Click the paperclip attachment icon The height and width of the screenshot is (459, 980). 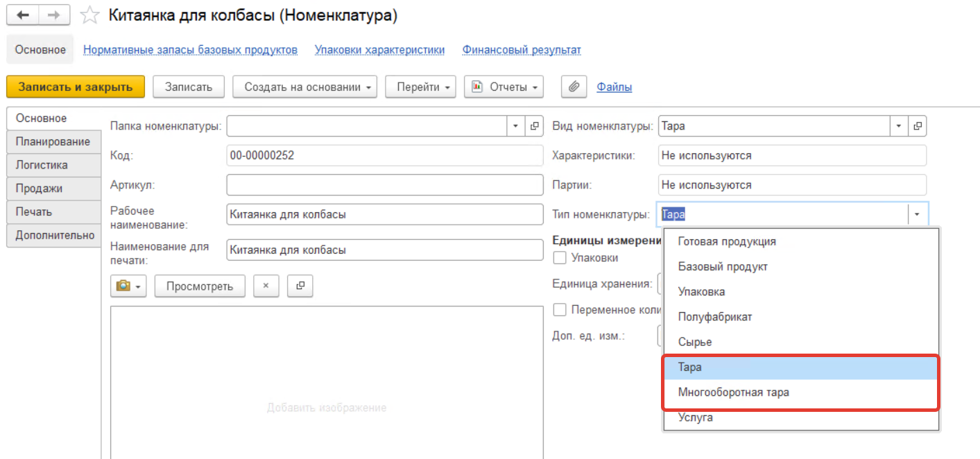coord(574,87)
